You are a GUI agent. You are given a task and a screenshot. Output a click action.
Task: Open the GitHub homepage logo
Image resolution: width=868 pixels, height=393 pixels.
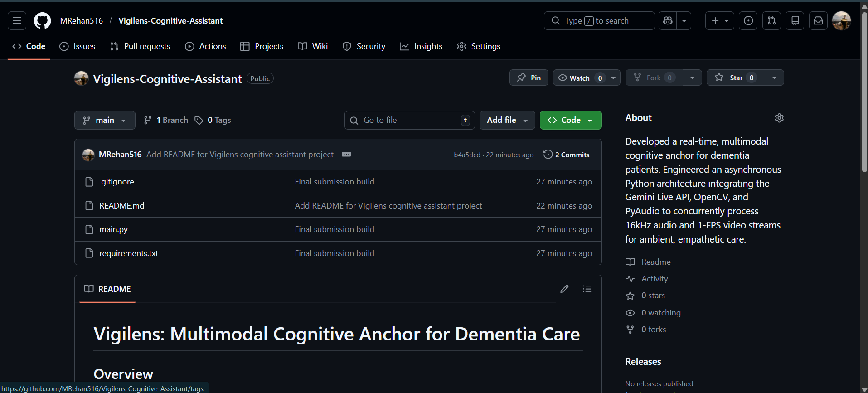[43, 21]
